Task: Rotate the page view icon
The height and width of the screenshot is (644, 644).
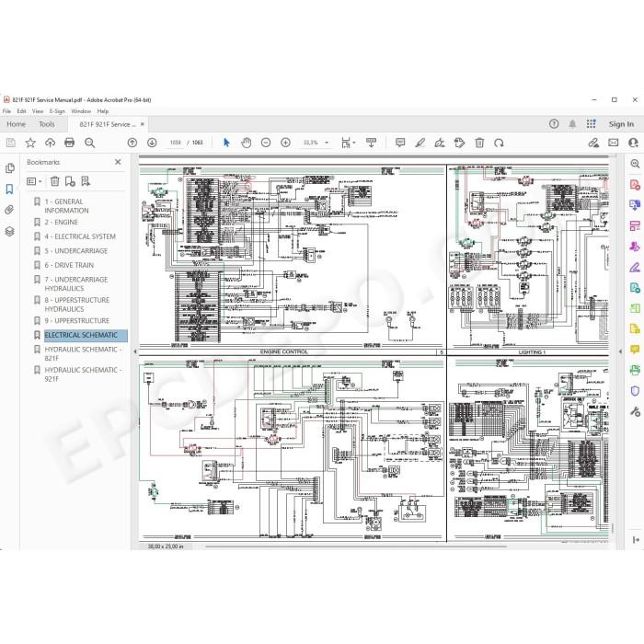Action: 499,143
